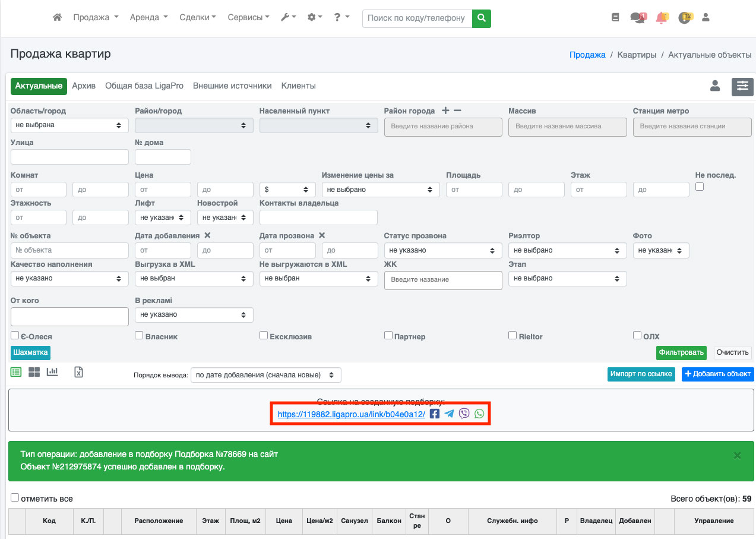Enable the ОЛХ checkbox

tap(637, 335)
